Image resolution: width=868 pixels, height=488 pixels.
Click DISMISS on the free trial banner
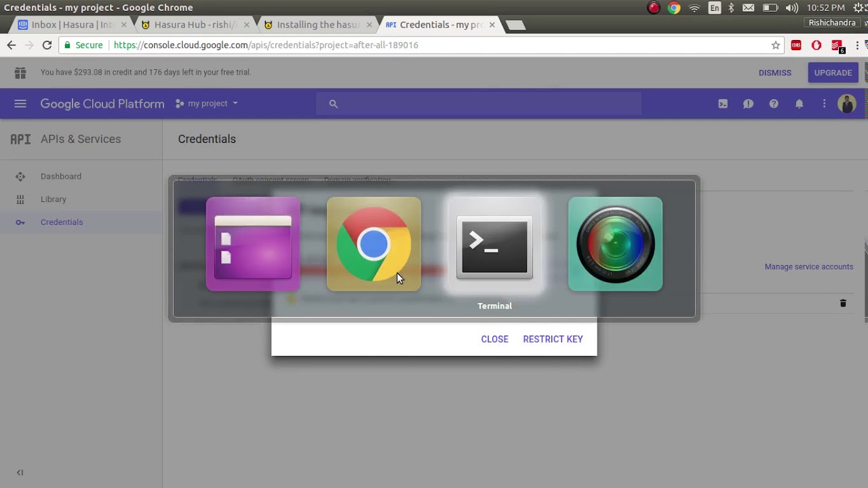tap(775, 73)
